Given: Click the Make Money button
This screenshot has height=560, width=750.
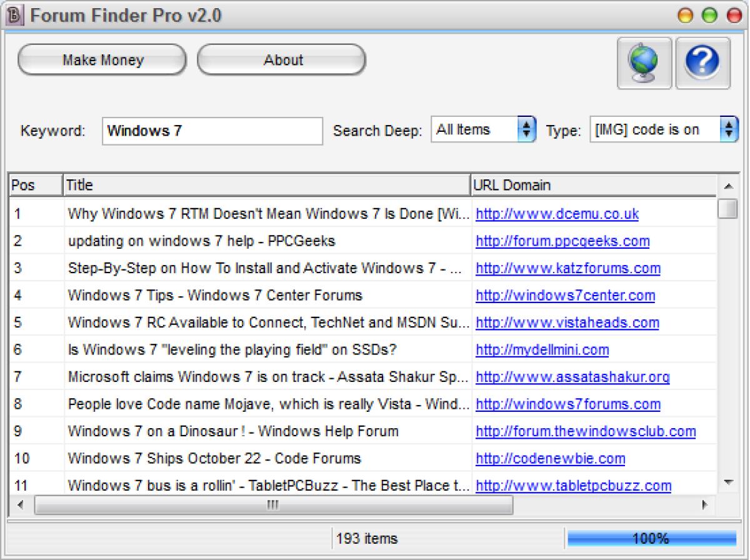Looking at the screenshot, I should point(102,60).
